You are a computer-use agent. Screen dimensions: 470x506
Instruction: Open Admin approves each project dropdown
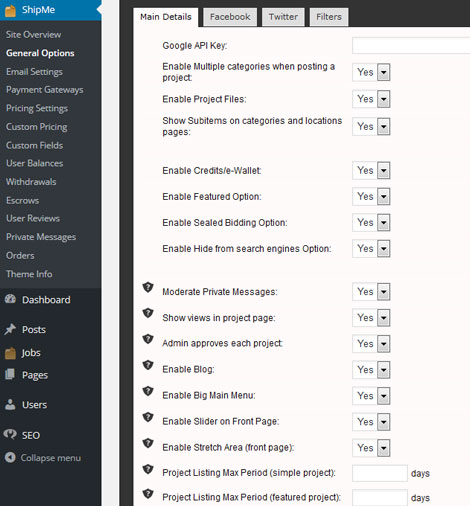tap(371, 344)
